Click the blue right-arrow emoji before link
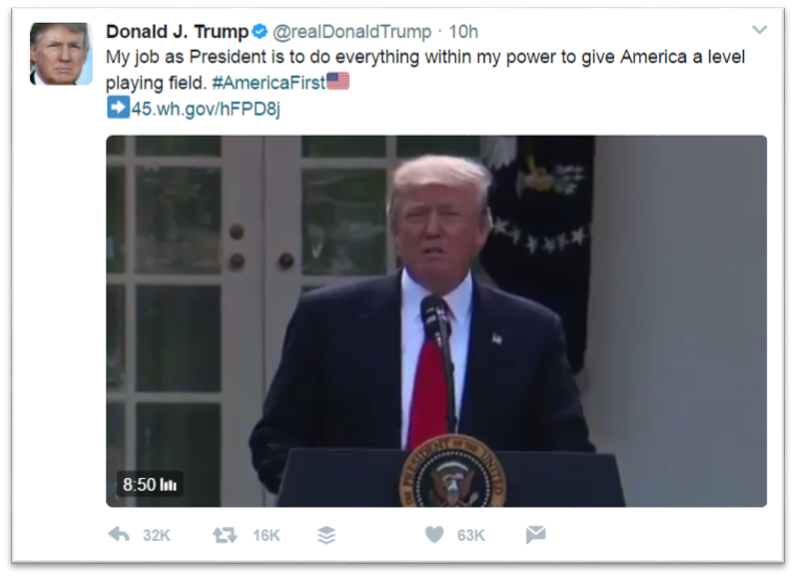The height and width of the screenshot is (578, 796). click(x=118, y=108)
